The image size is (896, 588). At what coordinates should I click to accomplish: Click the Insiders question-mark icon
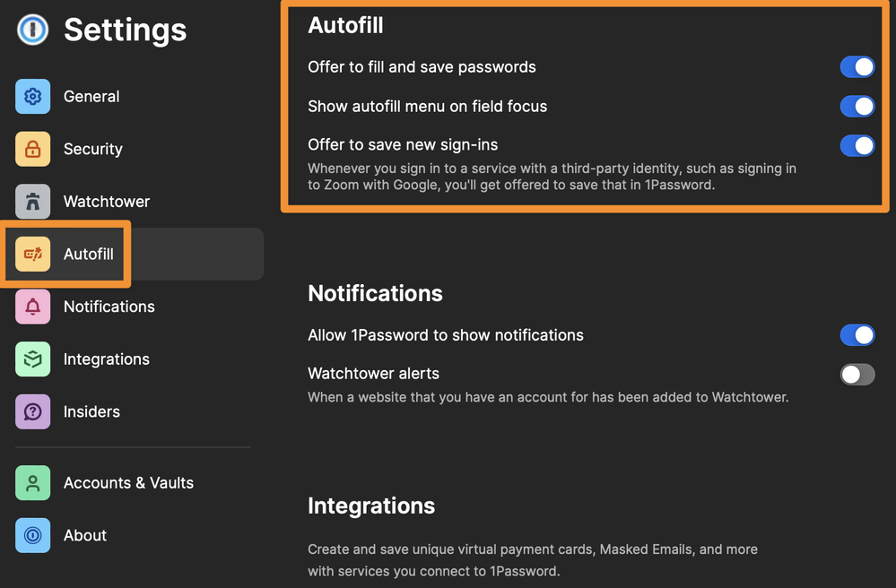coord(33,411)
